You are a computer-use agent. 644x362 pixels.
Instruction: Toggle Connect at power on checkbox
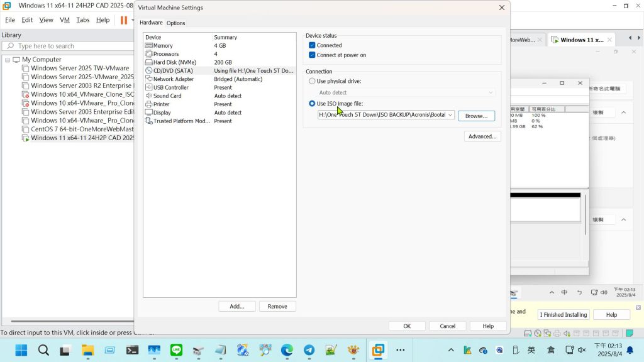[x=312, y=55]
